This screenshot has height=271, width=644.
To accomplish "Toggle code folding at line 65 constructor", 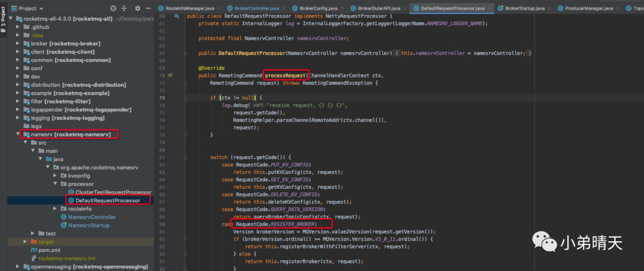I will [x=185, y=53].
